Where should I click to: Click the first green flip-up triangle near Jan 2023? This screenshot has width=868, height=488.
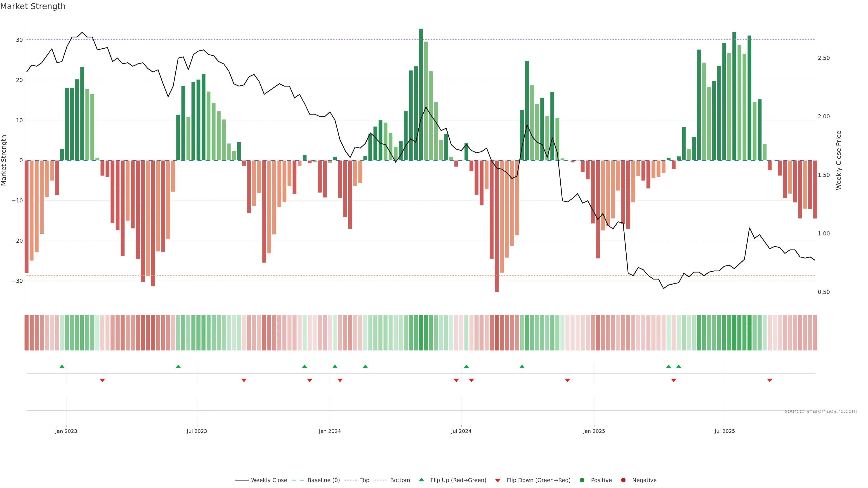click(62, 366)
